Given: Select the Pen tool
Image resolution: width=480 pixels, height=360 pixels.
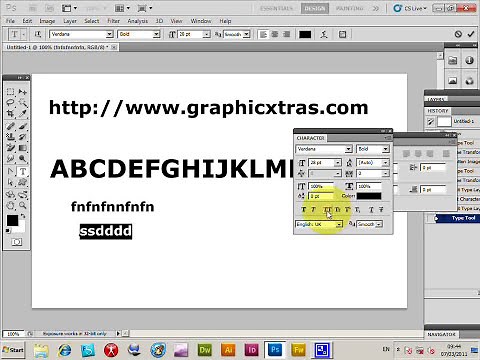Looking at the screenshot, I should (x=10, y=171).
